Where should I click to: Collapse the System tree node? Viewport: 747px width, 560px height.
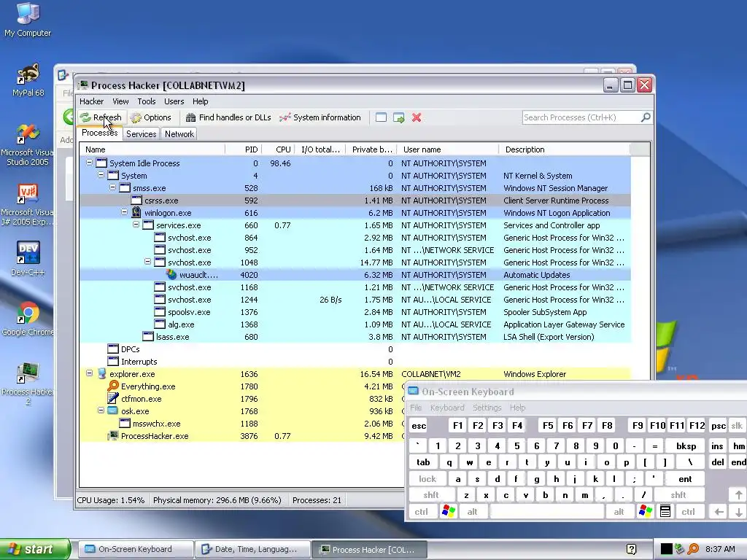[x=101, y=175]
